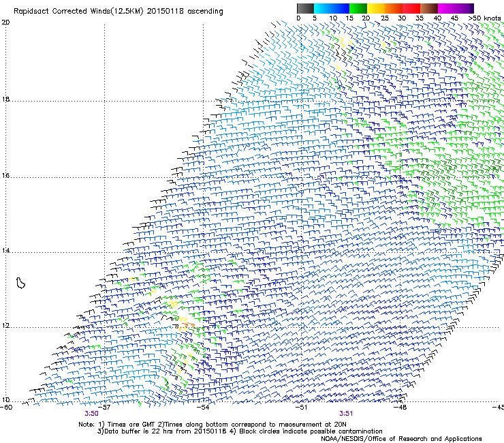Viewport: 504px width, 443px height.
Task: Click the legend scale value 15
Action: 349,18
